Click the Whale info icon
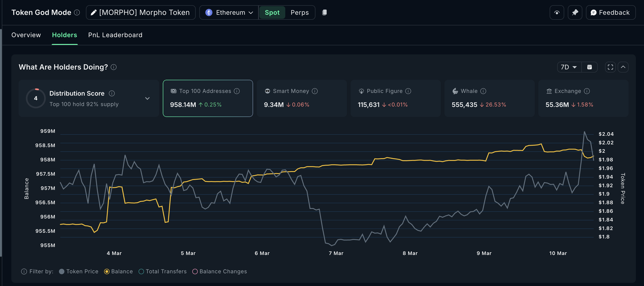This screenshot has width=644, height=286. pyautogui.click(x=483, y=91)
